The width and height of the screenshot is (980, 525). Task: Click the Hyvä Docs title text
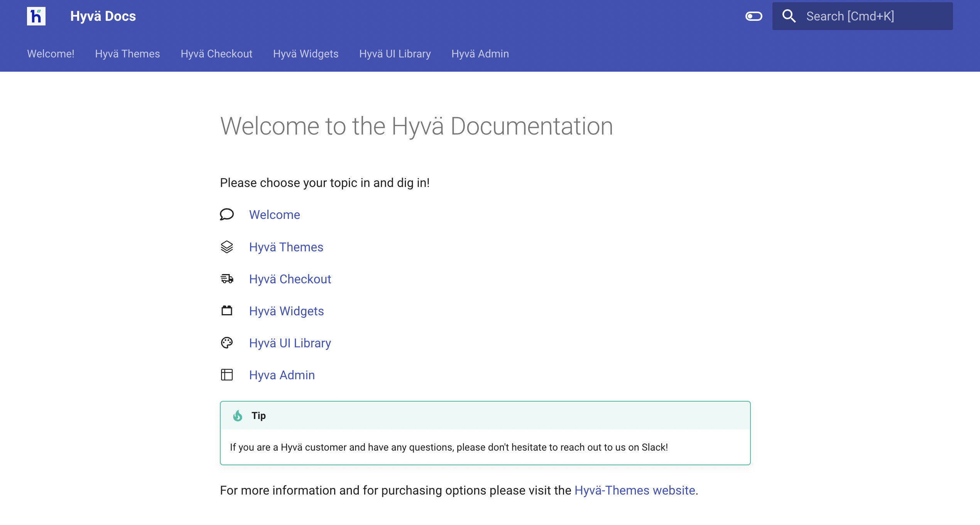[103, 16]
